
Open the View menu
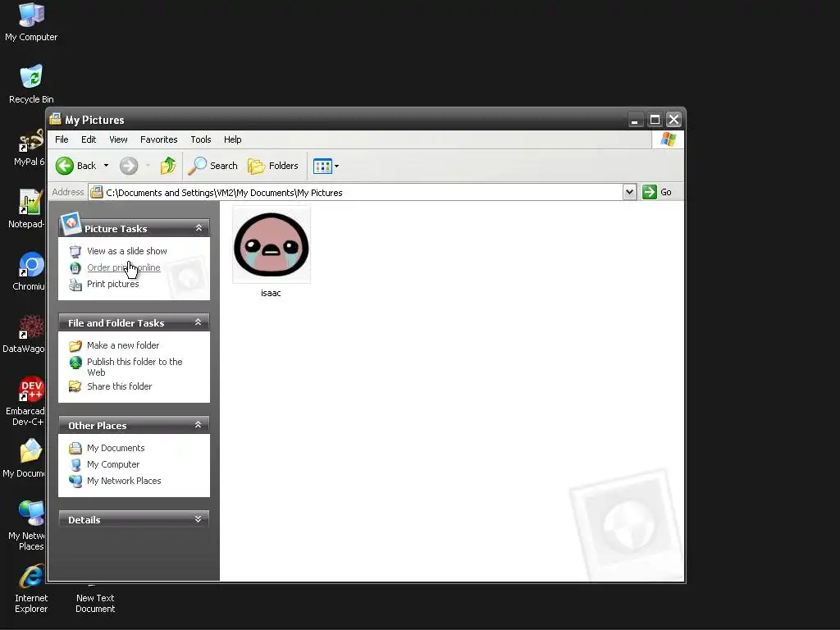pos(118,139)
